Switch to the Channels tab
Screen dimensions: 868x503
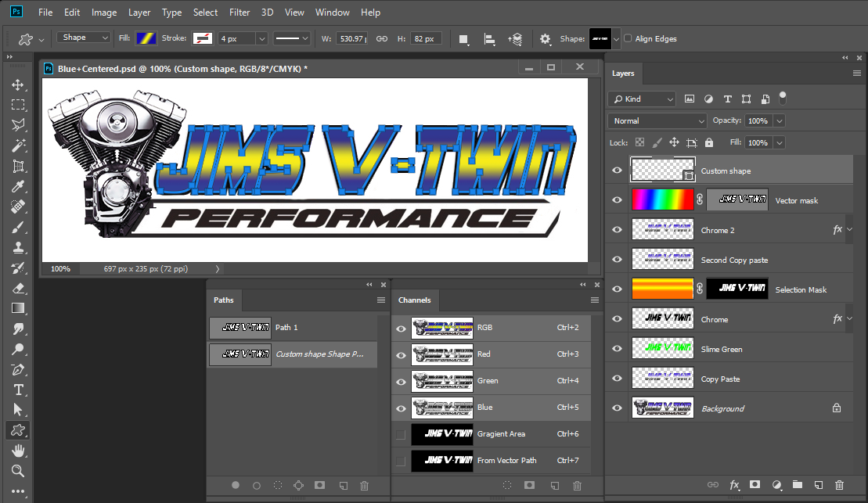(415, 300)
